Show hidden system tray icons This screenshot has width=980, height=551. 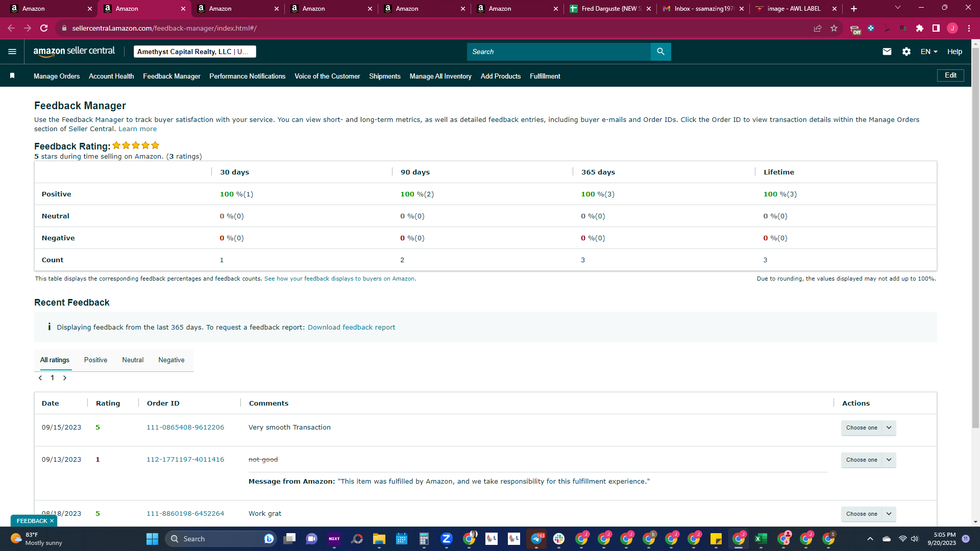coord(870,539)
